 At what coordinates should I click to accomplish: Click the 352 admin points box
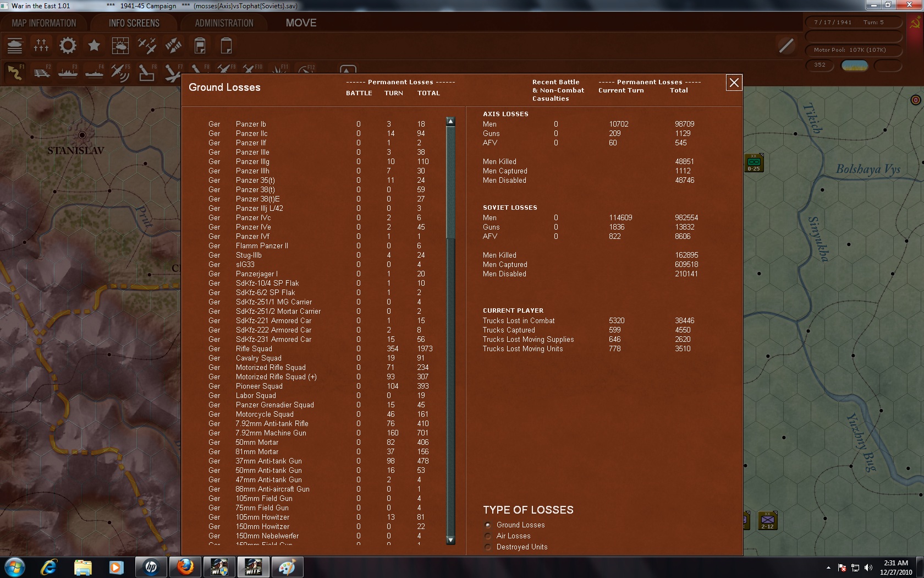(820, 65)
